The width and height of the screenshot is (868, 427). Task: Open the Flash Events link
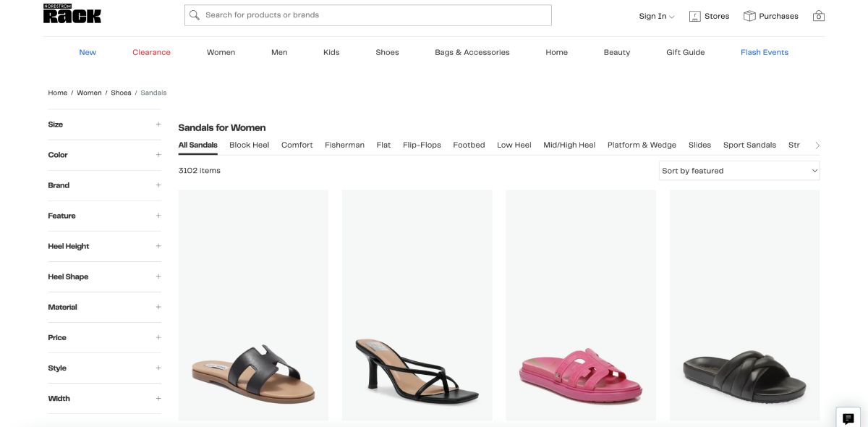pyautogui.click(x=764, y=52)
